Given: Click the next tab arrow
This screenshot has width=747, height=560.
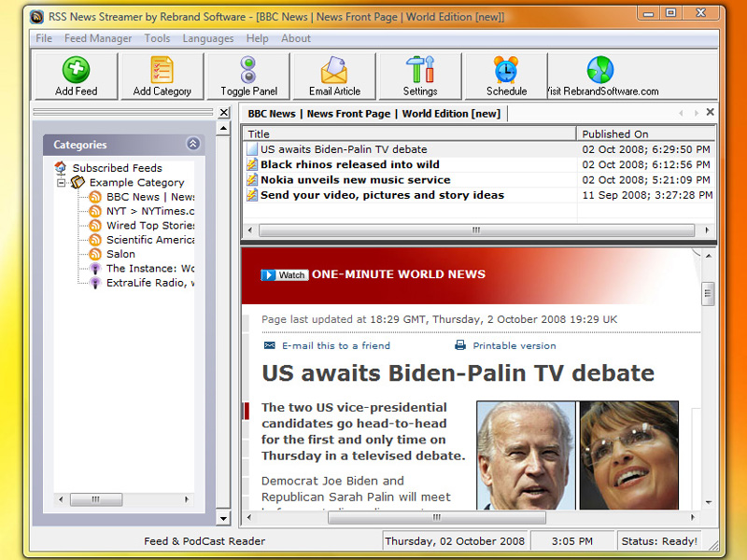Looking at the screenshot, I should click(696, 113).
